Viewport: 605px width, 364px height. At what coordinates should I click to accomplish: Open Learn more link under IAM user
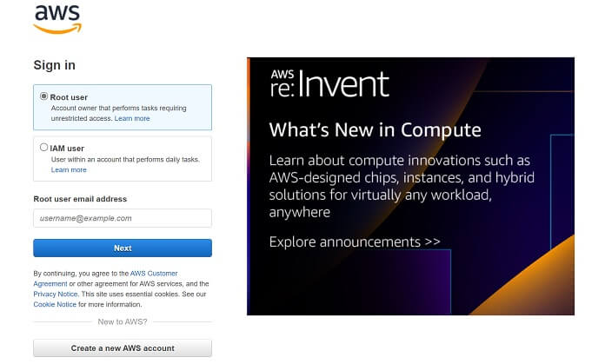(69, 169)
